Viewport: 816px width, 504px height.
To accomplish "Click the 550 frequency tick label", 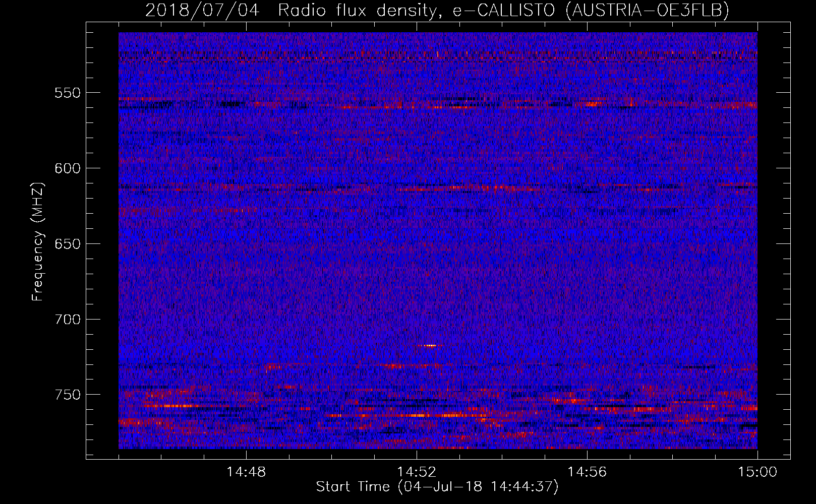I will click(x=68, y=93).
